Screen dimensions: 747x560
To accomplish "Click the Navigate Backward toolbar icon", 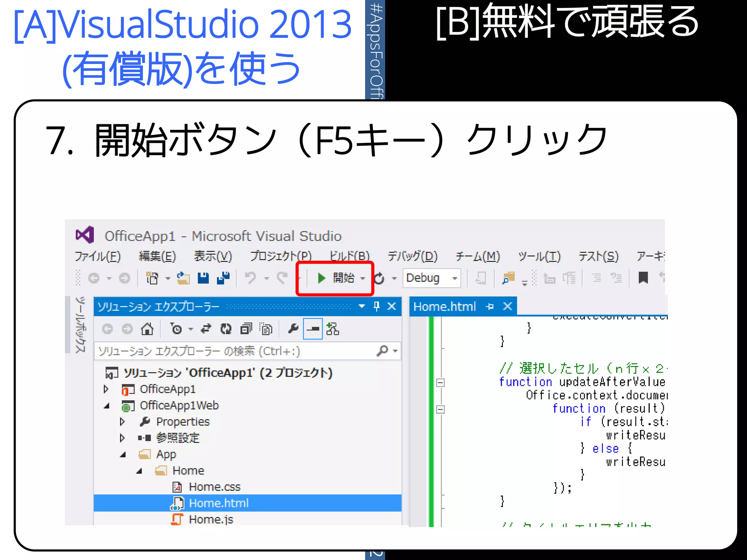I will pyautogui.click(x=94, y=279).
